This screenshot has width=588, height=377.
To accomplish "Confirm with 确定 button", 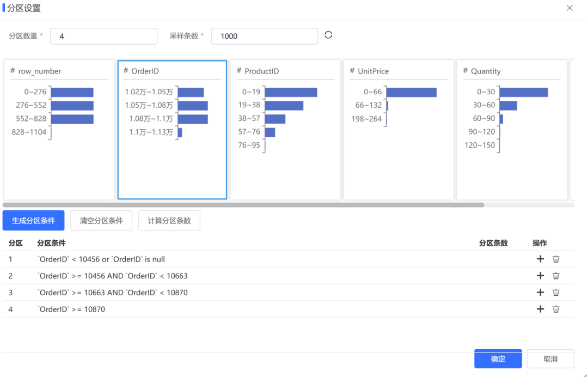I will 498,358.
